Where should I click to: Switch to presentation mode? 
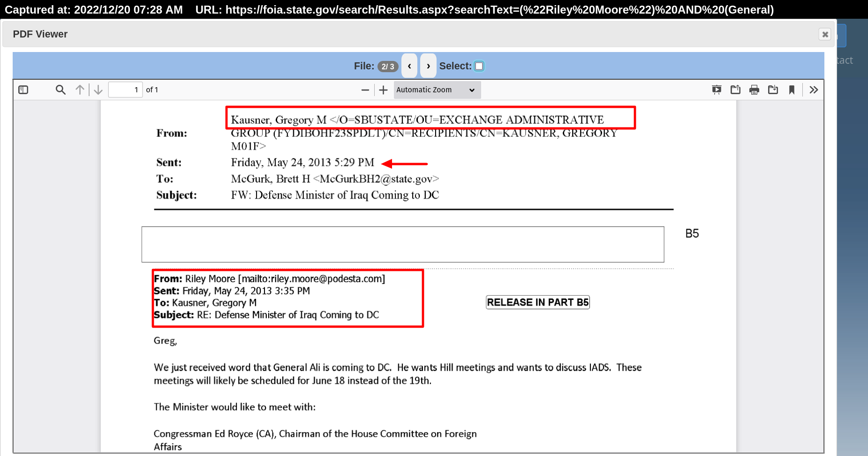717,90
